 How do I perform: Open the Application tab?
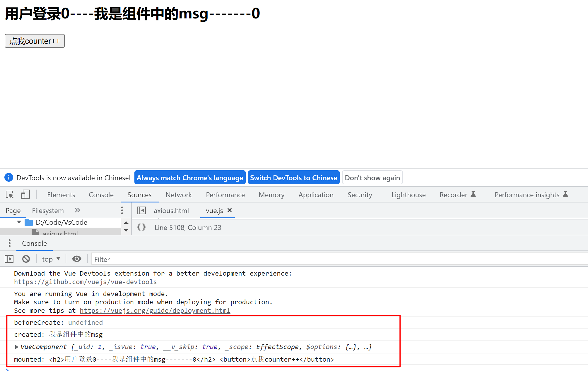[316, 195]
